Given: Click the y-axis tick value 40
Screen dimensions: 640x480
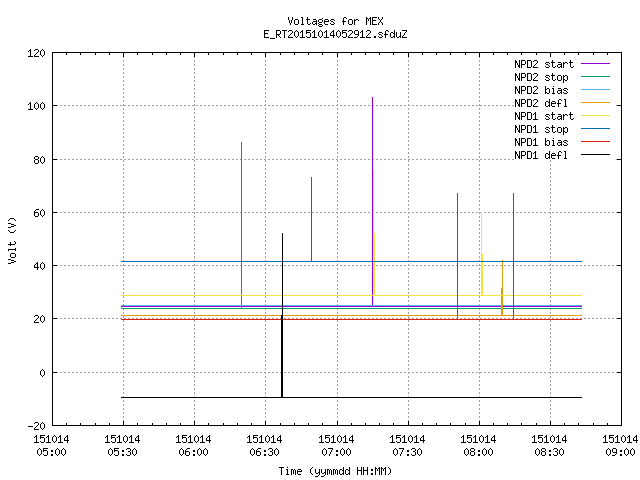Looking at the screenshot, I should click(x=39, y=266).
